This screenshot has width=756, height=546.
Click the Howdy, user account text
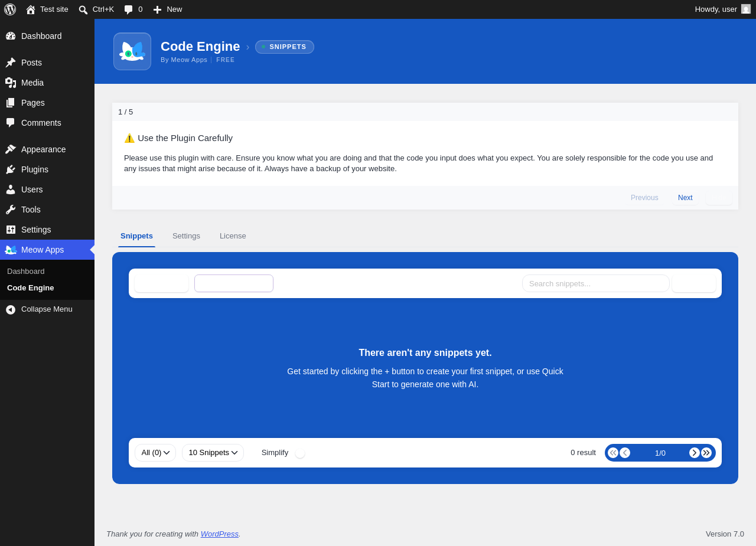(716, 9)
